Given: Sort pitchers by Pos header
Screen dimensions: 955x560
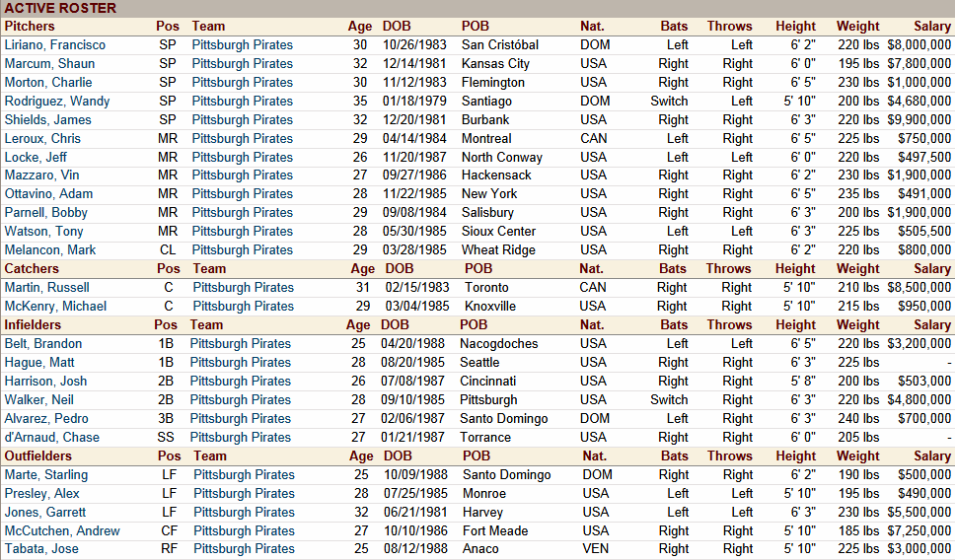Looking at the screenshot, I should click(168, 27).
